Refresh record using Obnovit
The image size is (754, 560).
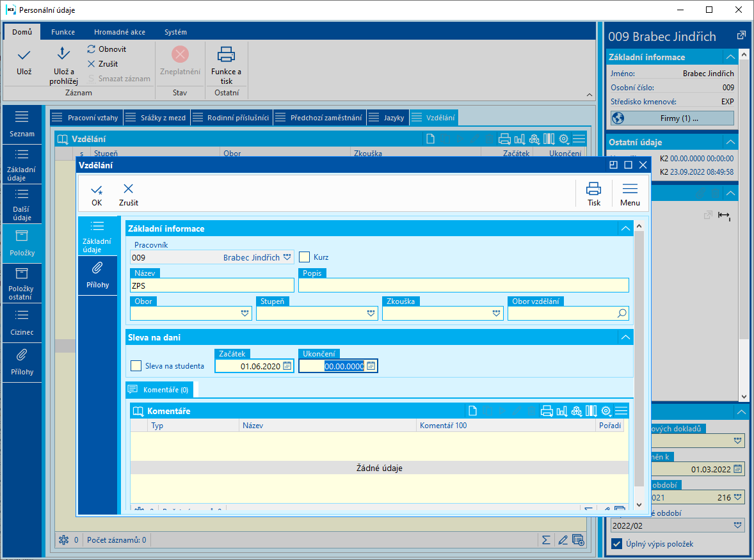pos(107,49)
